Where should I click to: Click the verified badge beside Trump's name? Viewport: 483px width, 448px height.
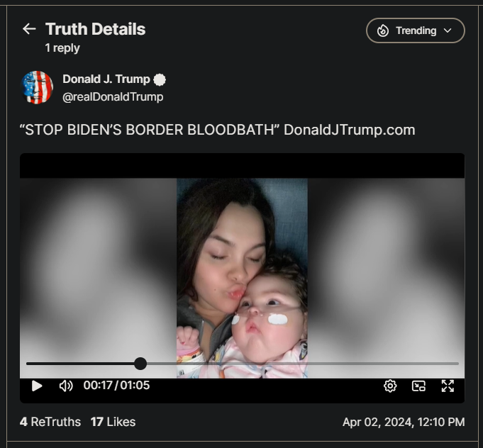[160, 80]
